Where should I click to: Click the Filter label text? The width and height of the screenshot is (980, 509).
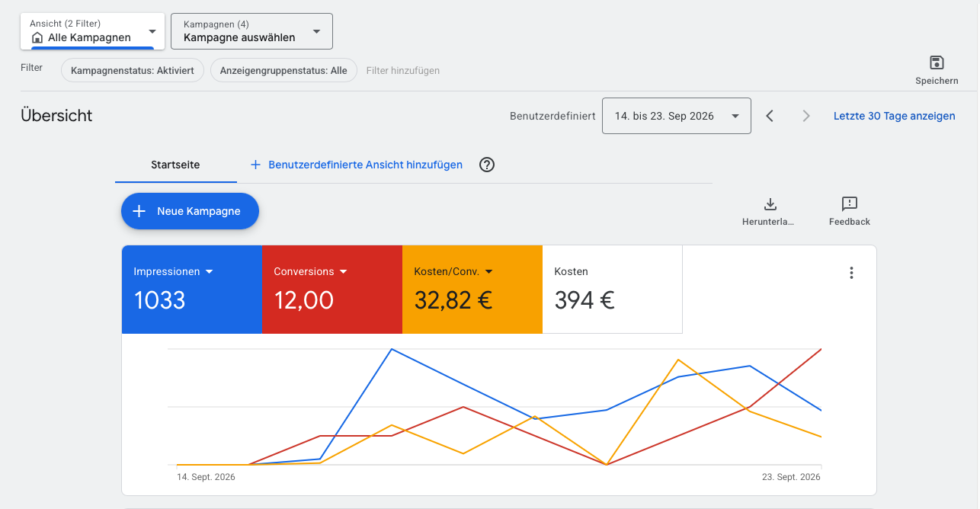(x=31, y=68)
